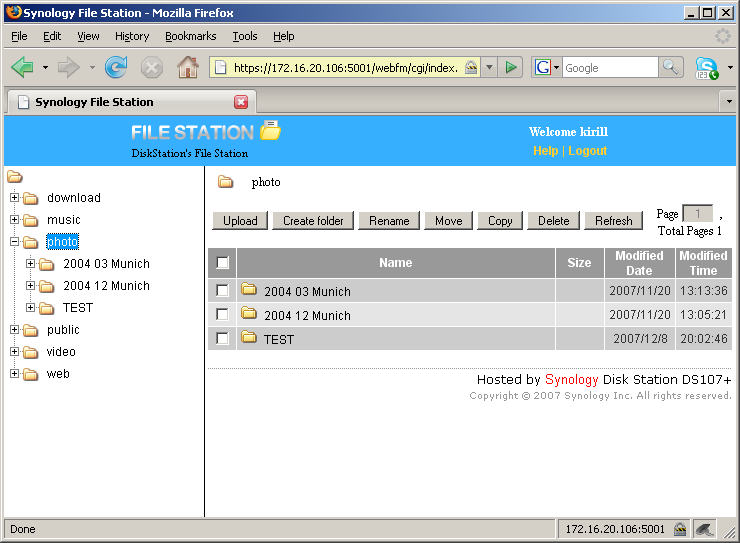Click the yellow Help link

click(x=545, y=151)
